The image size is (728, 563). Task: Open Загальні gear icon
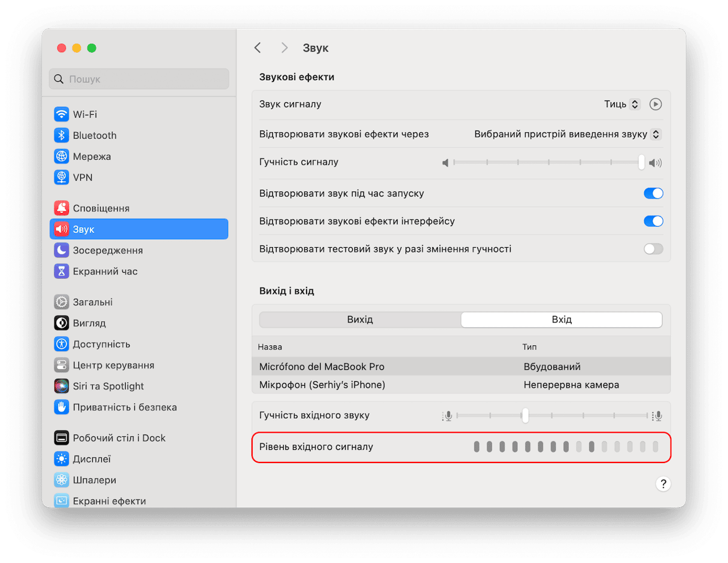pos(61,302)
